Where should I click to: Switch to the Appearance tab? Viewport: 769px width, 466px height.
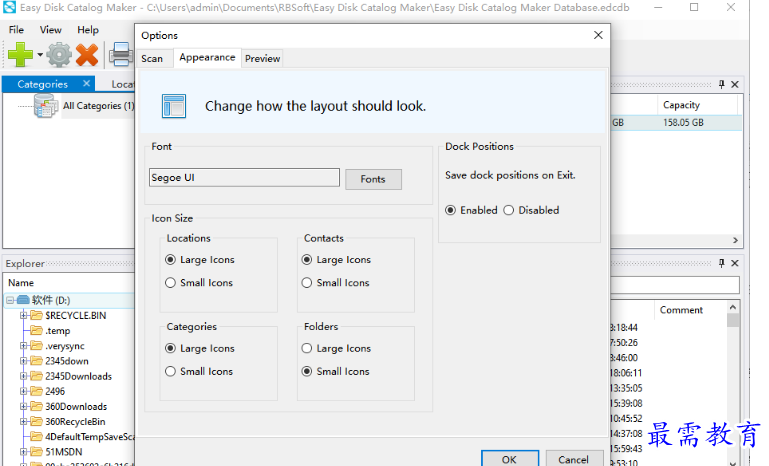pyautogui.click(x=207, y=57)
